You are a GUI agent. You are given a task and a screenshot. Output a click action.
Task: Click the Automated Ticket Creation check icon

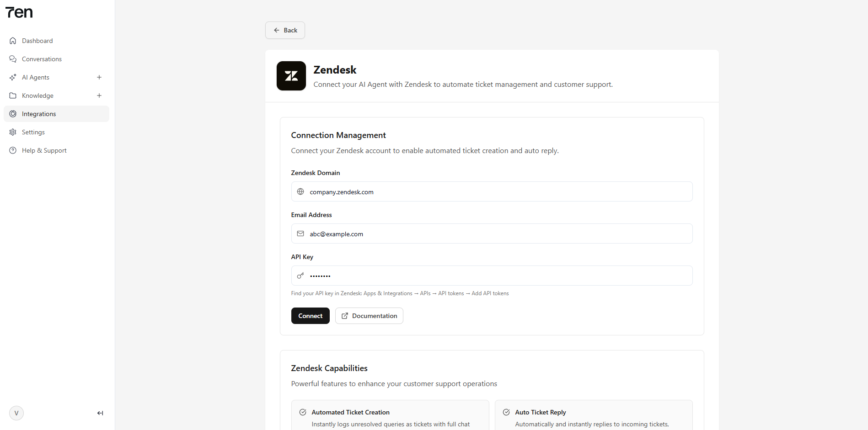[303, 412]
